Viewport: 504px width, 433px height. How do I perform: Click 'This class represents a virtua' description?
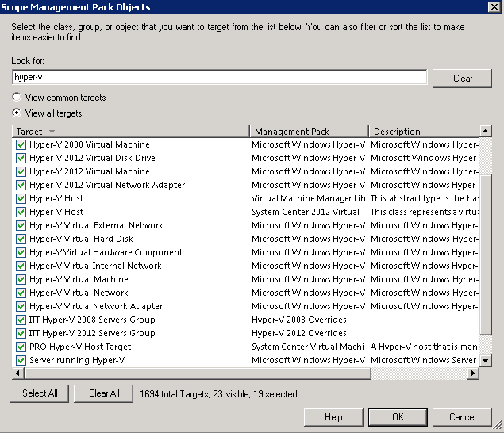[x=425, y=212]
